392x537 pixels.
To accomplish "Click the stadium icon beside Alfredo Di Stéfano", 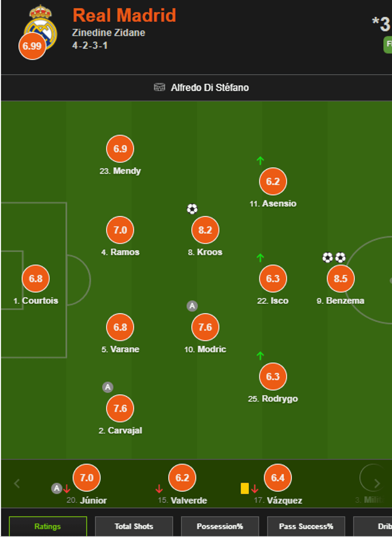I will point(159,87).
